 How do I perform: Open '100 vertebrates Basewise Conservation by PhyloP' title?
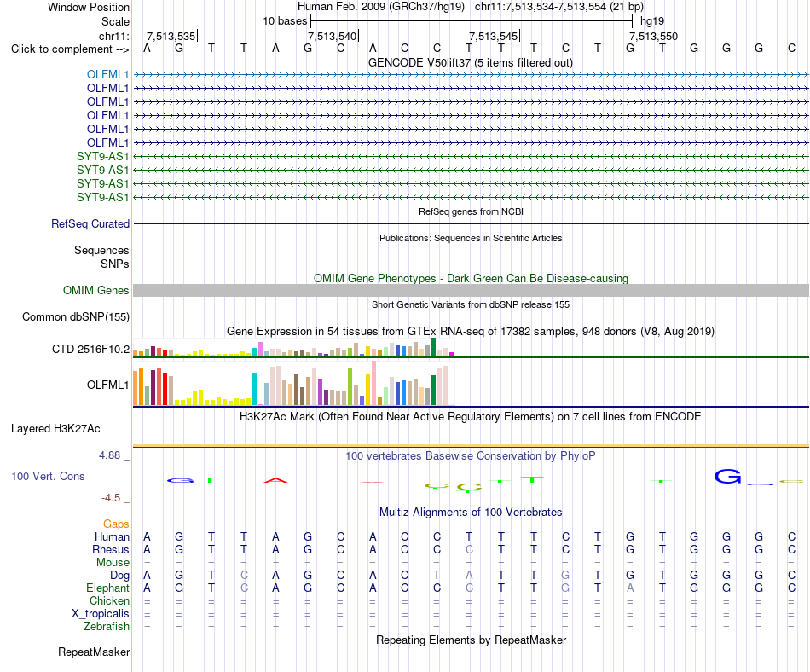470,455
